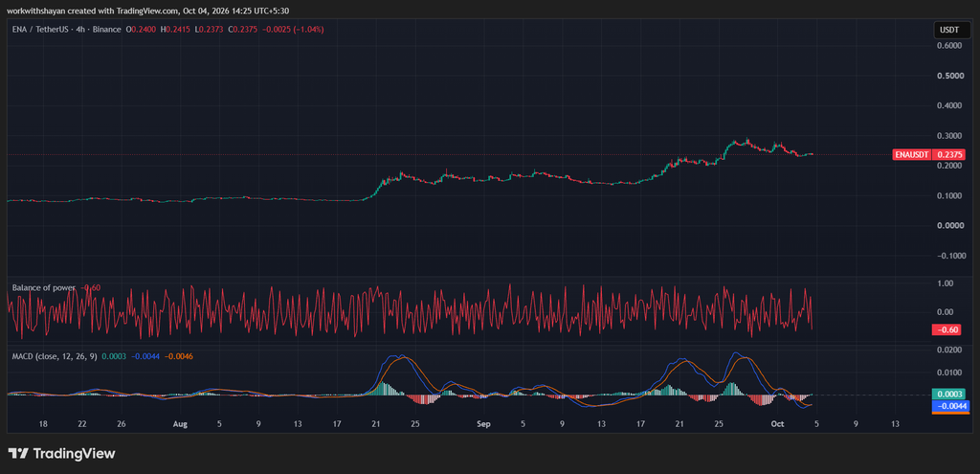Click the 0.0200 label on the MACD axis
The height and width of the screenshot is (474, 980).
tap(950, 350)
